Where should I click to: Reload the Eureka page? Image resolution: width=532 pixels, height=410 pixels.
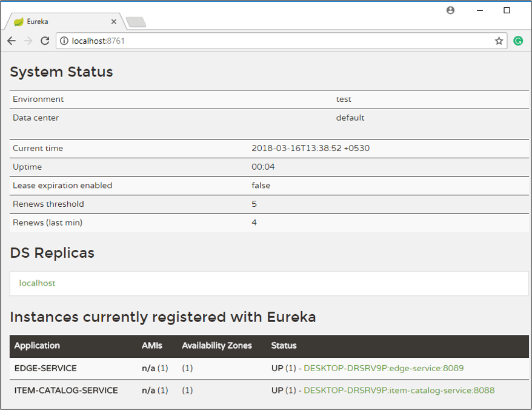coord(45,41)
